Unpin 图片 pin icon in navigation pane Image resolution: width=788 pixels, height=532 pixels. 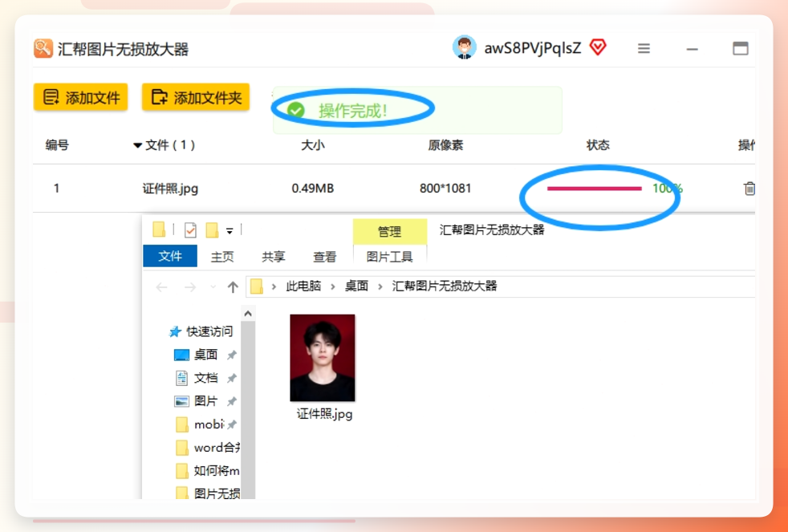coord(231,401)
